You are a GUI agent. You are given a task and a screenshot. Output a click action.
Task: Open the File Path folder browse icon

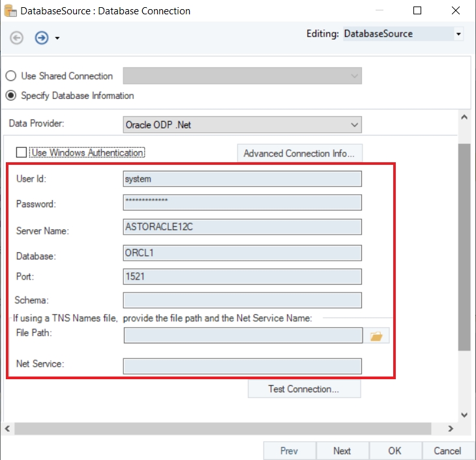coord(376,336)
